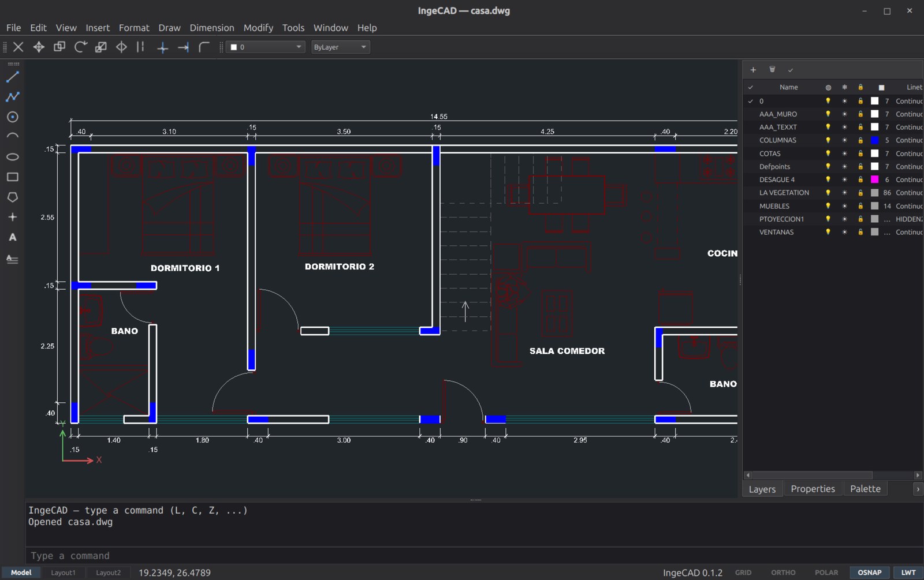
Task: Change COLUMNAS layer blue color swatch
Action: tap(874, 140)
